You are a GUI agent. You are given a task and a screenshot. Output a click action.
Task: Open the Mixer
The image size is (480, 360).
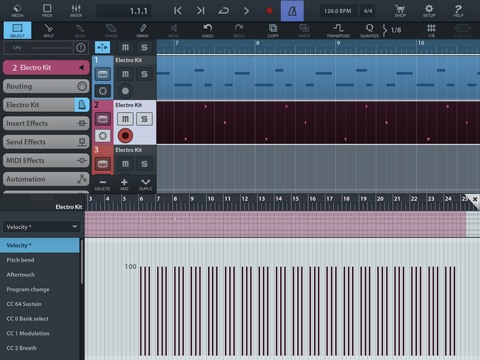[x=76, y=11]
